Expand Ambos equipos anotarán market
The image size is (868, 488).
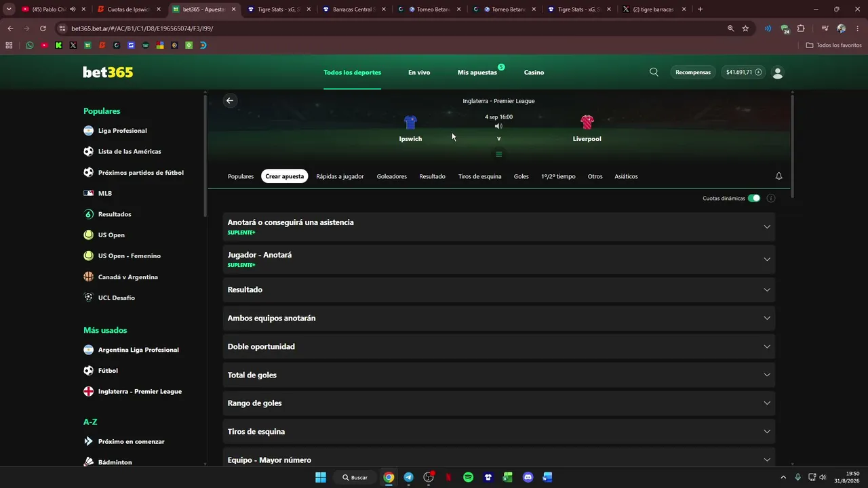(498, 318)
